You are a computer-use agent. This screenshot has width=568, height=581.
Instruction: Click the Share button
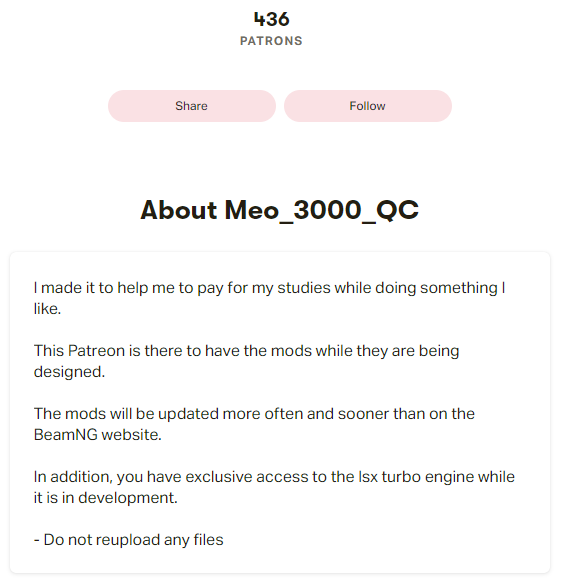(x=192, y=106)
